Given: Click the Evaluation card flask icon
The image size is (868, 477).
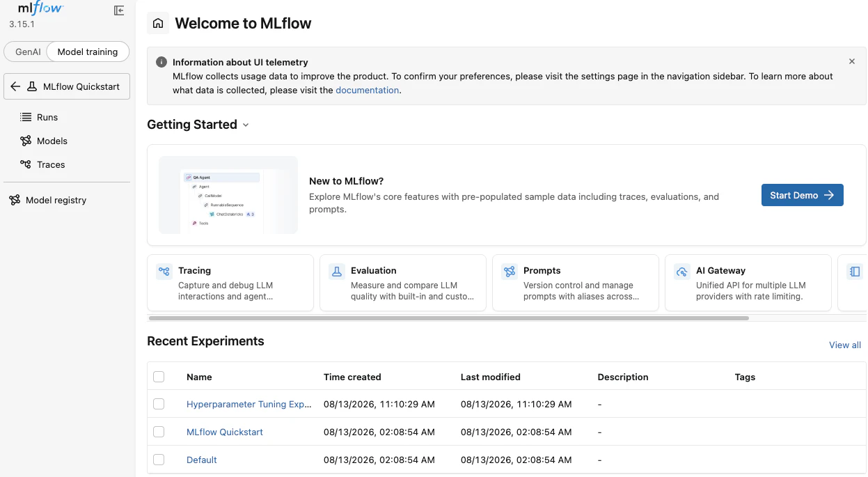Looking at the screenshot, I should tap(337, 272).
